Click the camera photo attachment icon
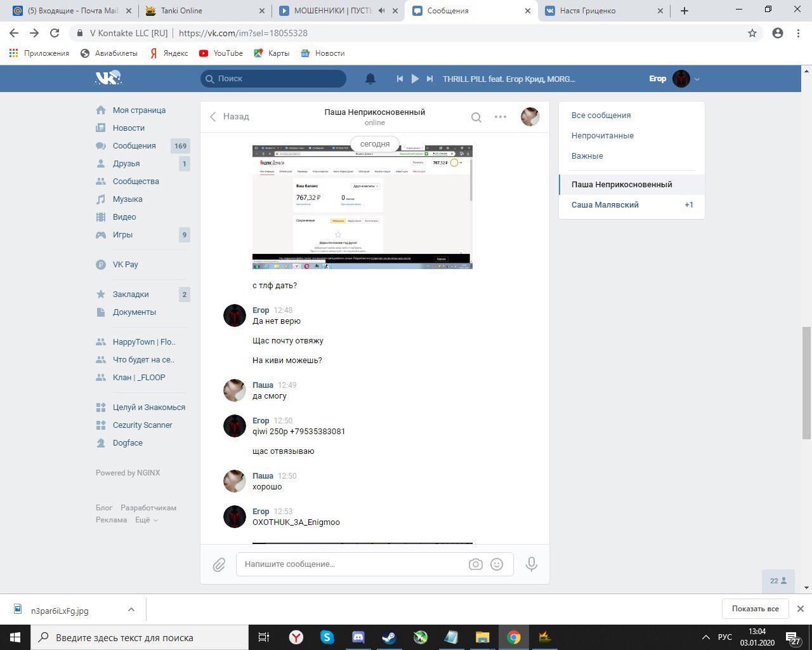 tap(475, 564)
